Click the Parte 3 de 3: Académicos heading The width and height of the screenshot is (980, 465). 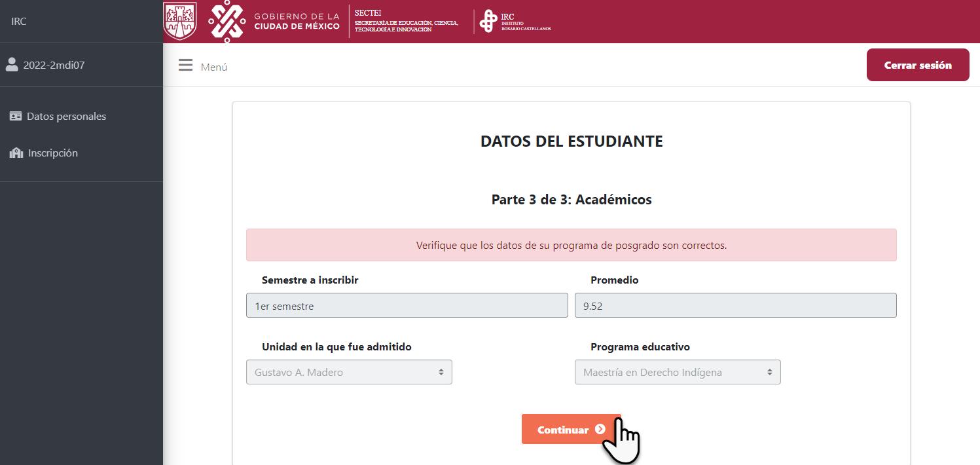tap(572, 199)
